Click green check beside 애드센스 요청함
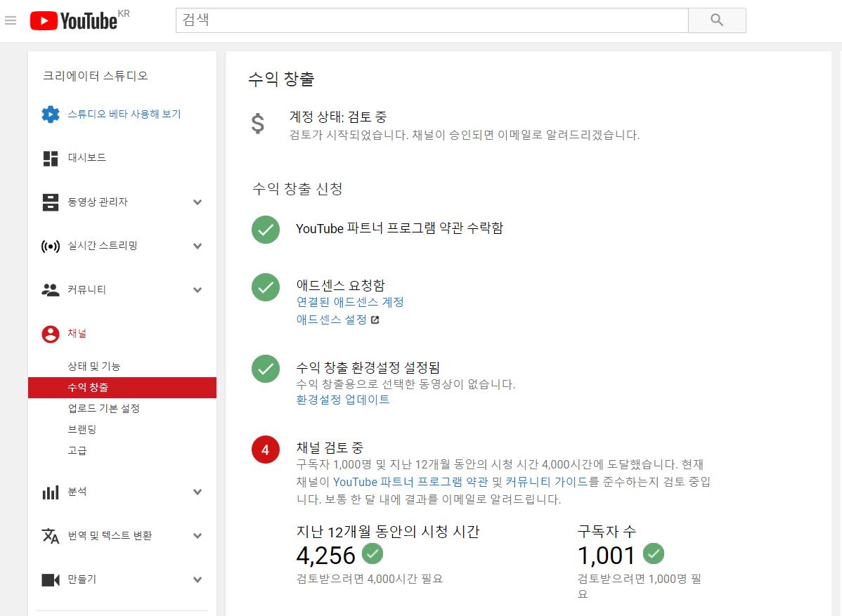Screen dimensions: 842x616 click(x=266, y=287)
